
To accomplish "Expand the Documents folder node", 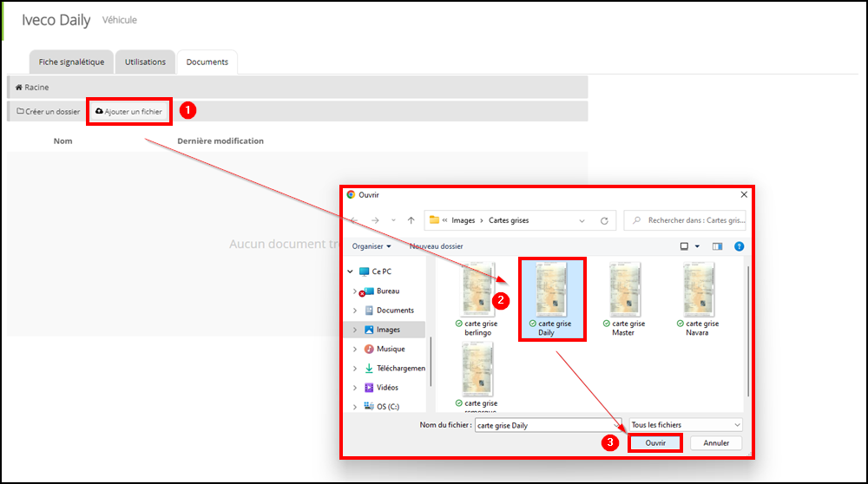I will 355,311.
